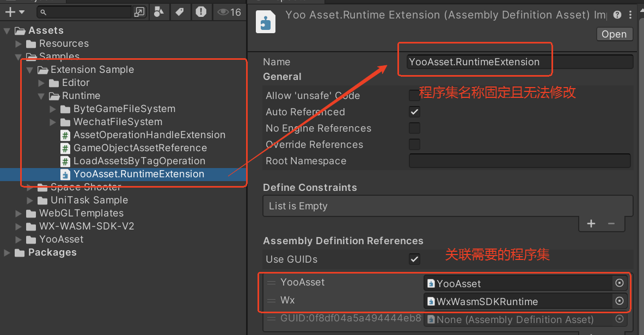The height and width of the screenshot is (335, 644).
Task: Click the search by label tag icon
Action: point(180,13)
